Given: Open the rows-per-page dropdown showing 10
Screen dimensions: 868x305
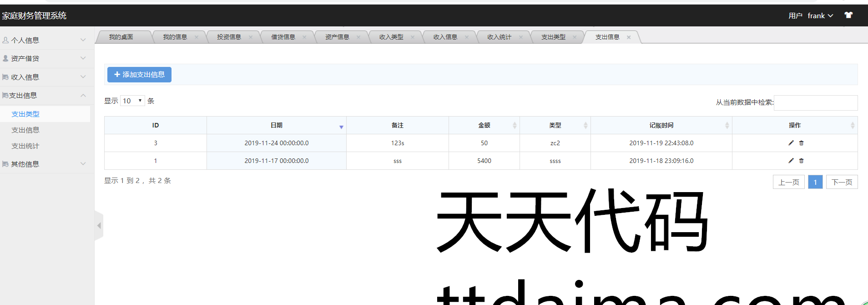Looking at the screenshot, I should 132,101.
